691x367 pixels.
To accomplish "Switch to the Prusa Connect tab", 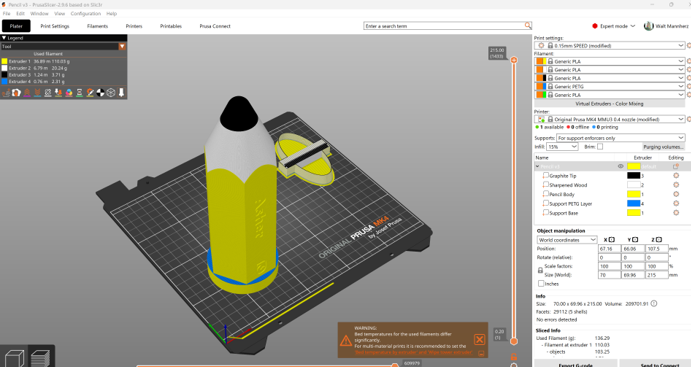I will (x=215, y=26).
